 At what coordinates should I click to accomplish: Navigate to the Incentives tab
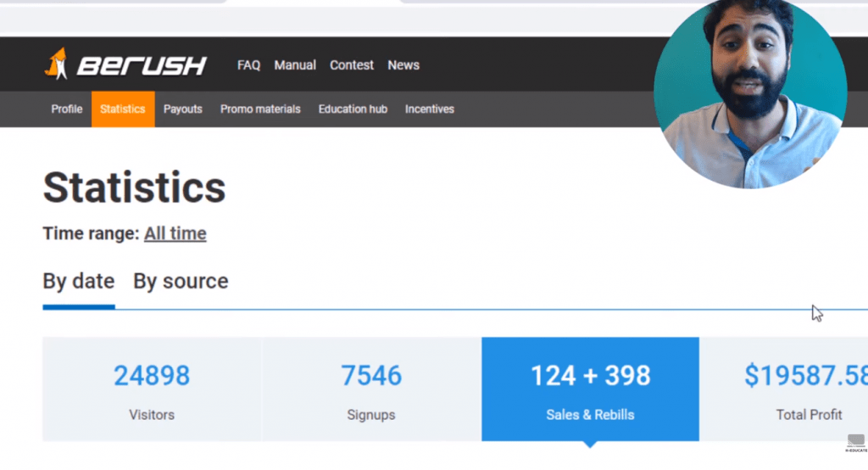[x=429, y=109]
